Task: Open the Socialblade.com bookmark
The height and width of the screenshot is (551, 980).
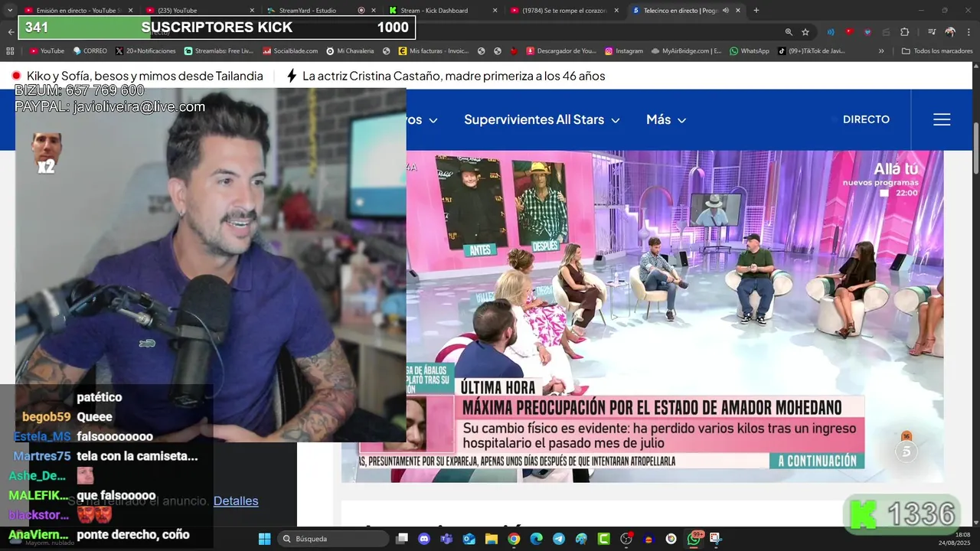Action: click(290, 51)
